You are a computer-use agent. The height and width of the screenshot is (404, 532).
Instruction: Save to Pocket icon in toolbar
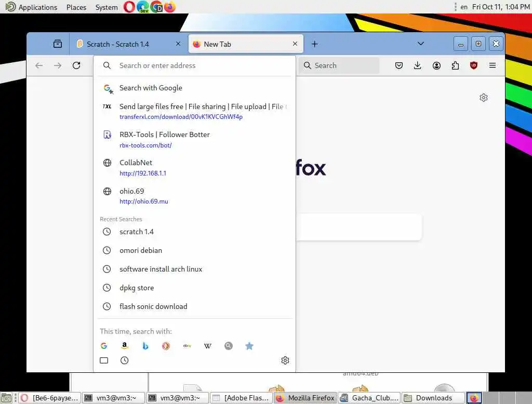399,65
